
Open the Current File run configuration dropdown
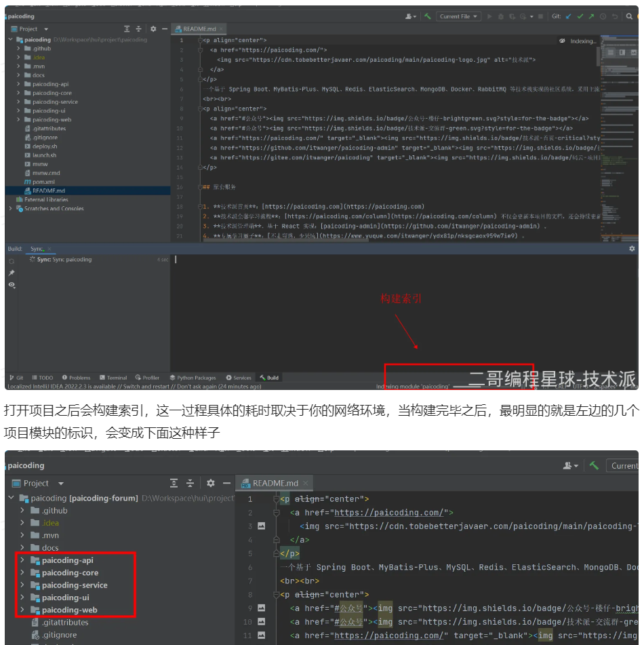(458, 16)
